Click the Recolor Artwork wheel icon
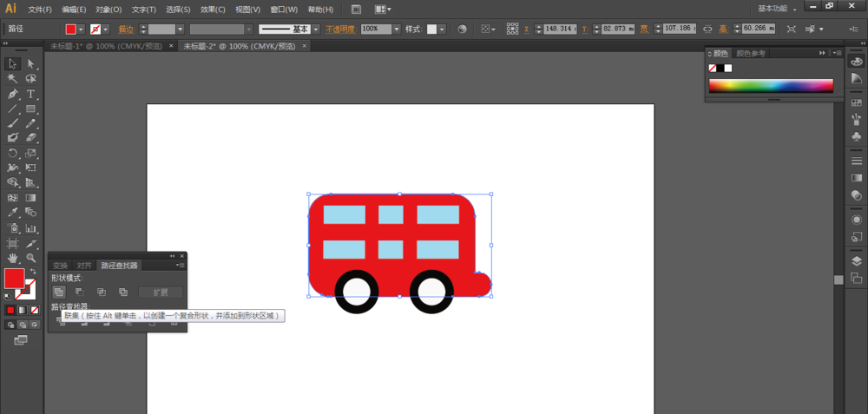Screen dimensions: 868x414 point(463,29)
